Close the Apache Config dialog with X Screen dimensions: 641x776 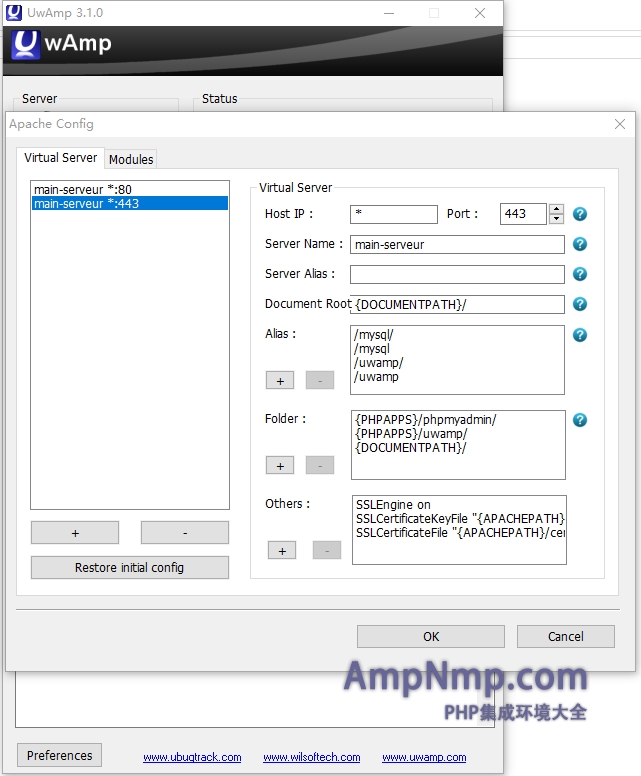[x=619, y=124]
